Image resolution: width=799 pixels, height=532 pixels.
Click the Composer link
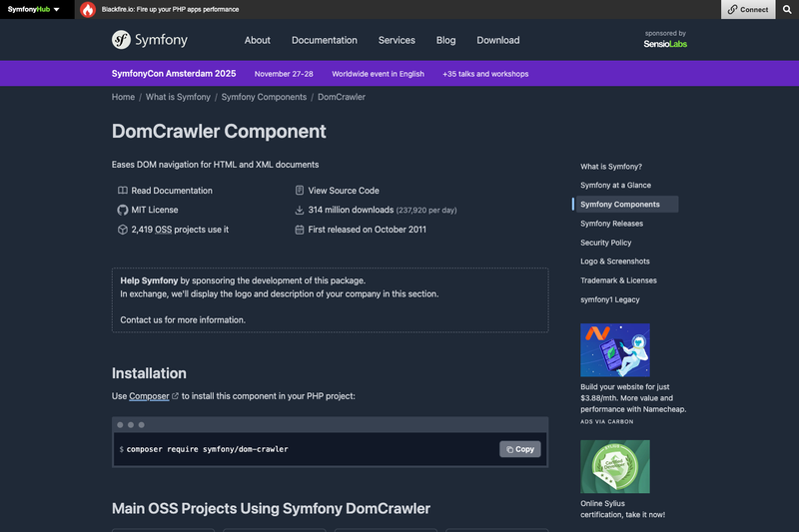click(149, 396)
